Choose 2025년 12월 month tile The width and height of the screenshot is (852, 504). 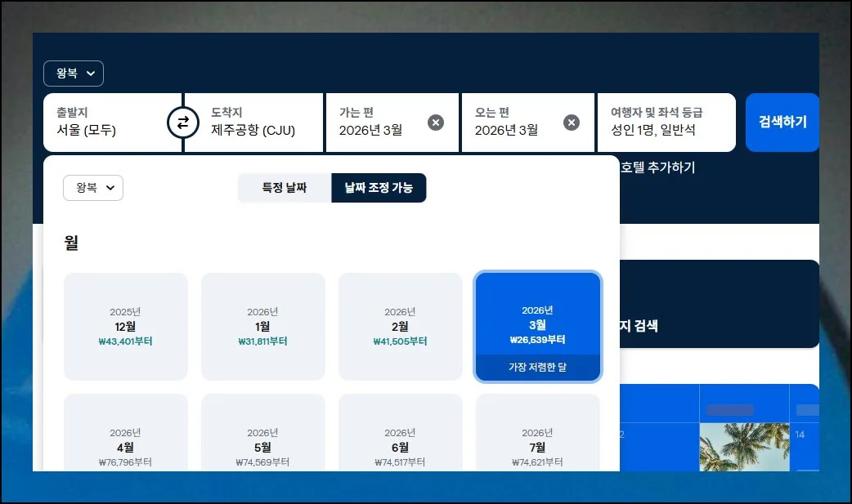tap(126, 327)
